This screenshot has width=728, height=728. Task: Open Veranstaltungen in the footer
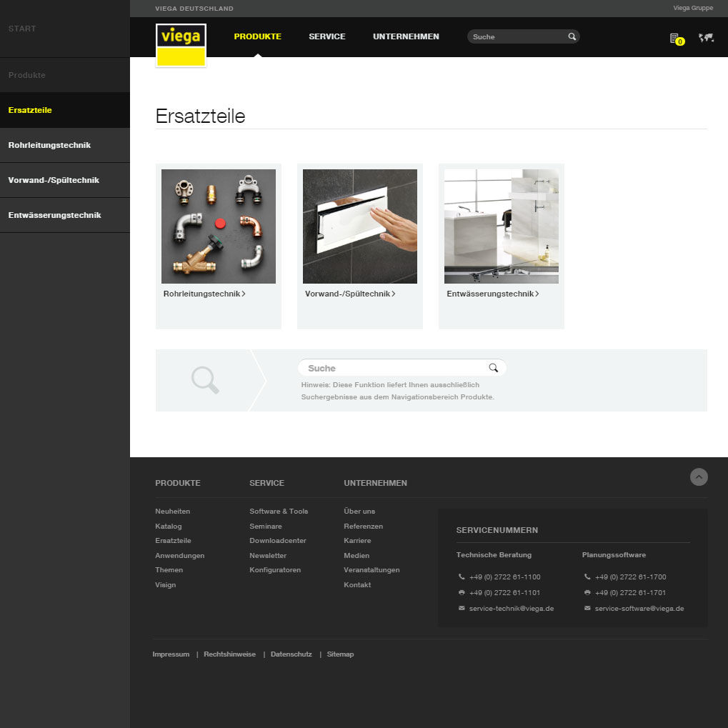(372, 569)
